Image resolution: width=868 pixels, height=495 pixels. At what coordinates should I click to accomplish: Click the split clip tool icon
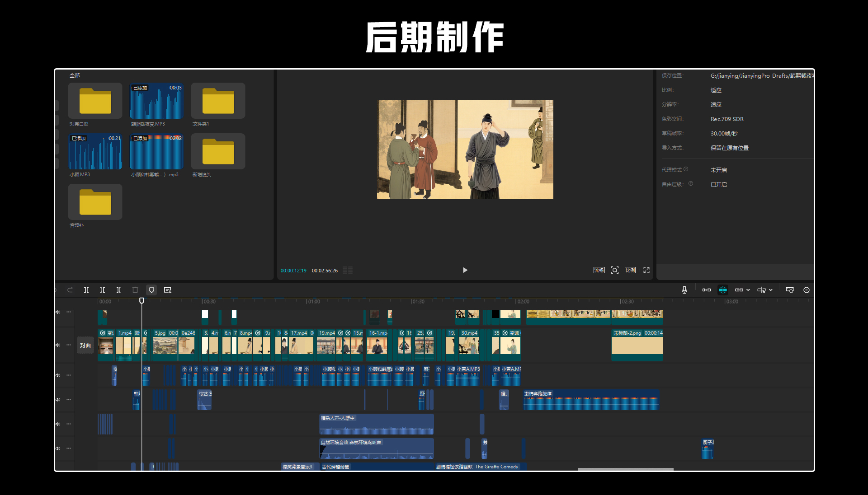coord(86,290)
